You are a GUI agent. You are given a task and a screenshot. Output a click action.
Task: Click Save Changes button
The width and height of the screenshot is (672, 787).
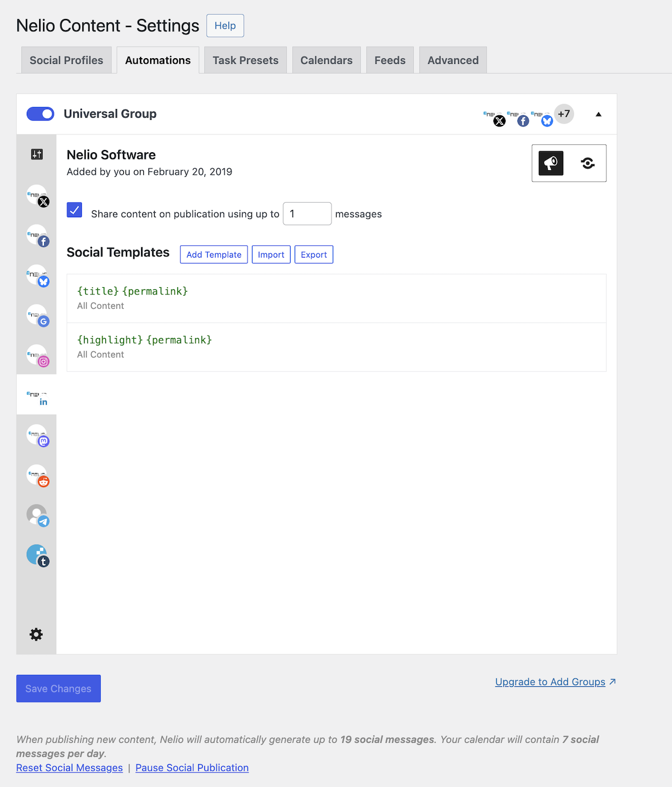tap(58, 688)
